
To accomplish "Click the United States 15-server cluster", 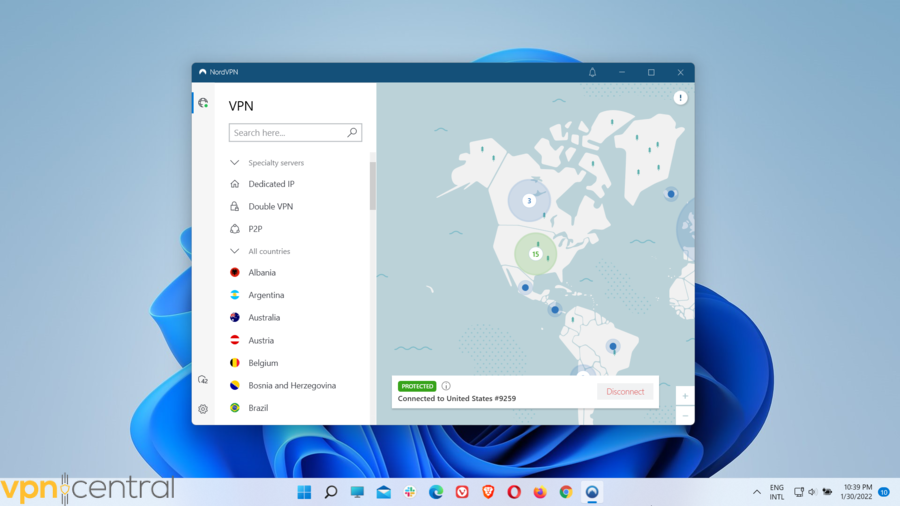I will [x=535, y=254].
